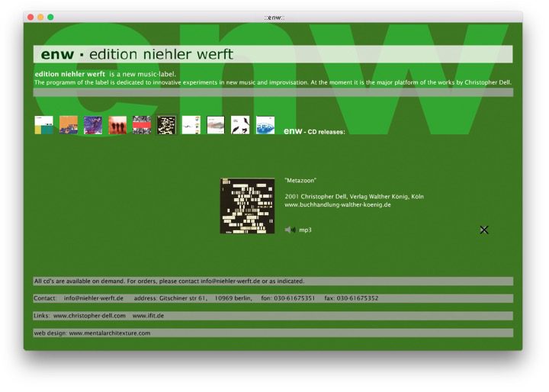
Task: Click the "2001 Christopher Dell, Verlag Walther König" line
Action: click(x=354, y=197)
